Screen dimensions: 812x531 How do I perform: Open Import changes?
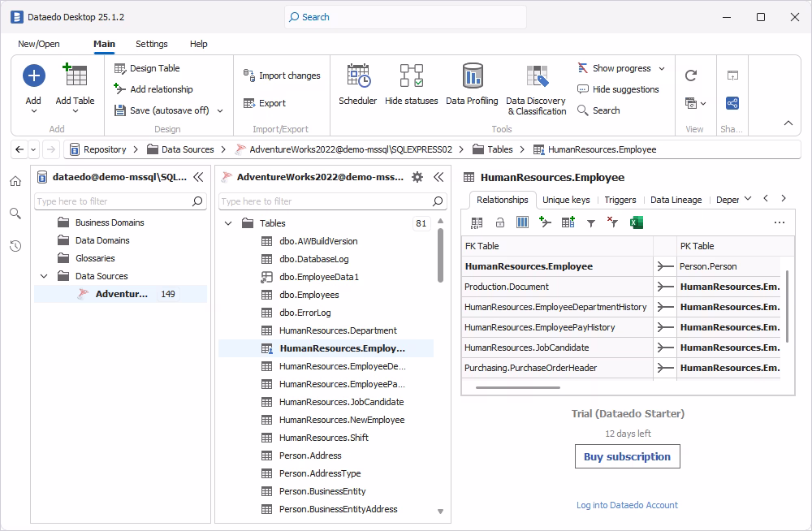click(x=283, y=76)
